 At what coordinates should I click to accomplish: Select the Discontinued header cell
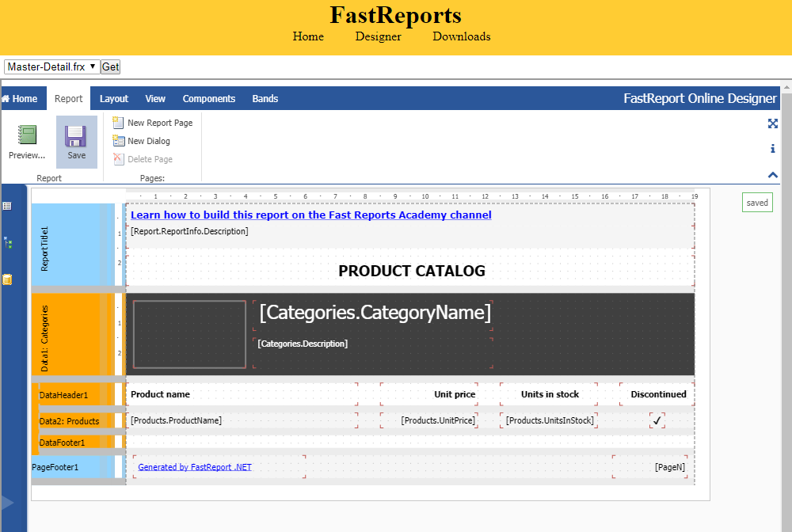click(657, 394)
